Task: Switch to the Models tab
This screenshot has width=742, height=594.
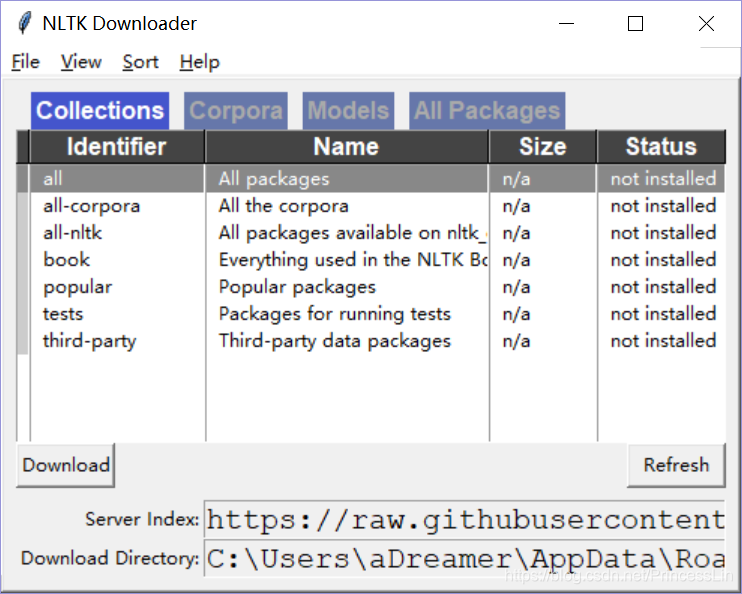Action: (348, 111)
